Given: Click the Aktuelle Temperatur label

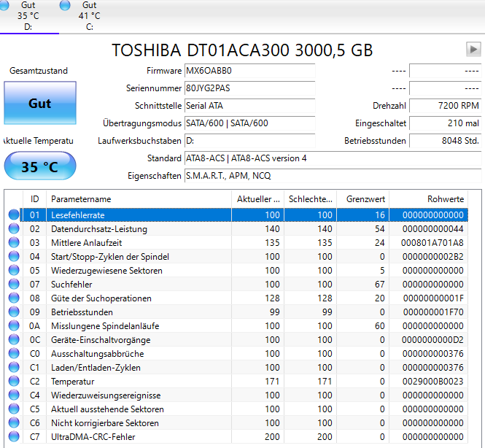Looking at the screenshot, I should click(x=39, y=141).
